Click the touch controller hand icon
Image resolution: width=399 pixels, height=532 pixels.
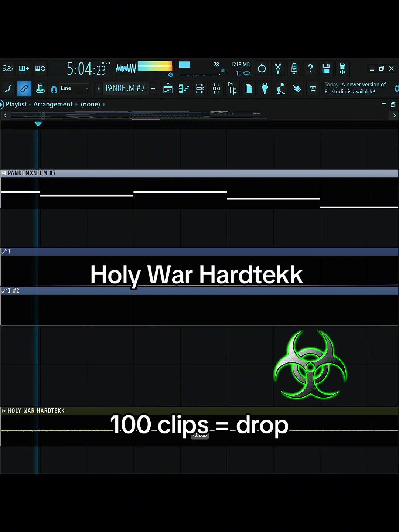coord(297,89)
